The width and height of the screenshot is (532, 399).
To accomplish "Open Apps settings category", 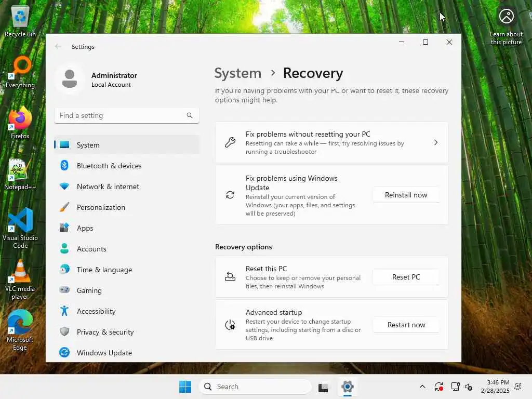I will point(127,228).
